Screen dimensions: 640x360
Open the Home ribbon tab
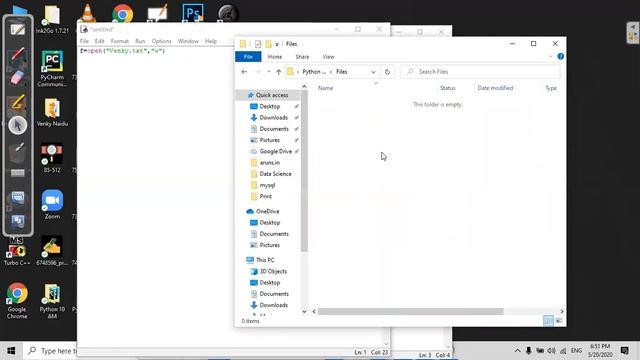pyautogui.click(x=275, y=57)
